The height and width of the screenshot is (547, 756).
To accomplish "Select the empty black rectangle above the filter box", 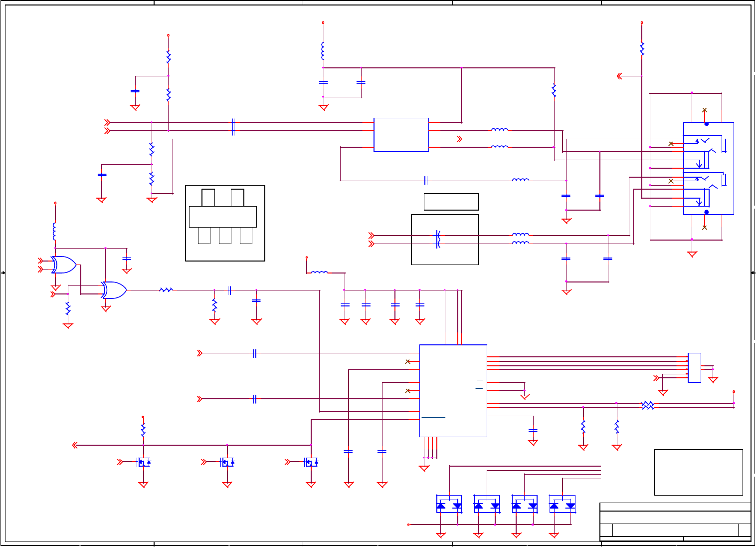I will (x=451, y=202).
